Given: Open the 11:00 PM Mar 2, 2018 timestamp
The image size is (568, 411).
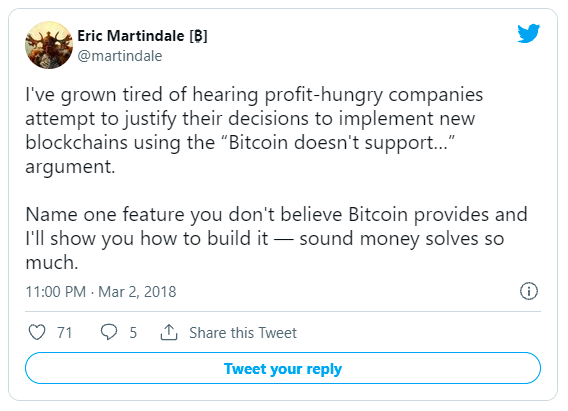Looking at the screenshot, I should point(101,292).
